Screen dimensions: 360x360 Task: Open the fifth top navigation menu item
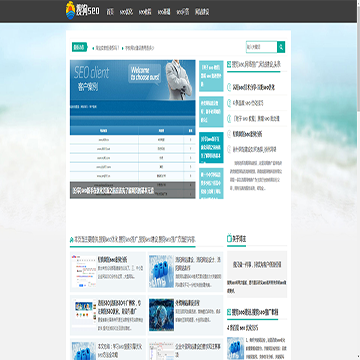[183, 12]
